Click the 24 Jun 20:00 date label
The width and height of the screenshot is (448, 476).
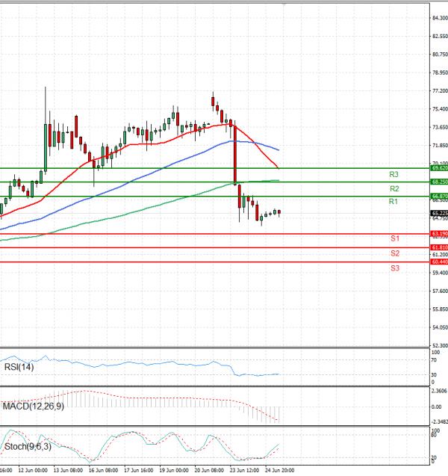tap(280, 470)
